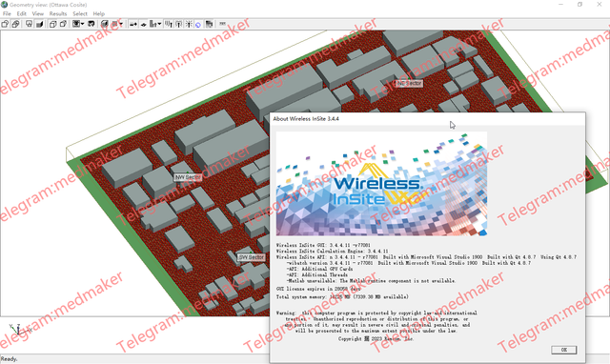Screen dimensions: 610x364
Task: Click the first toolbar icon of single overlapping box
Action: click(5, 24)
